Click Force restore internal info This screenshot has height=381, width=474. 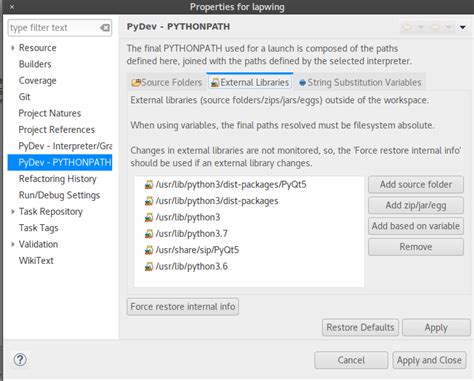coord(183,307)
